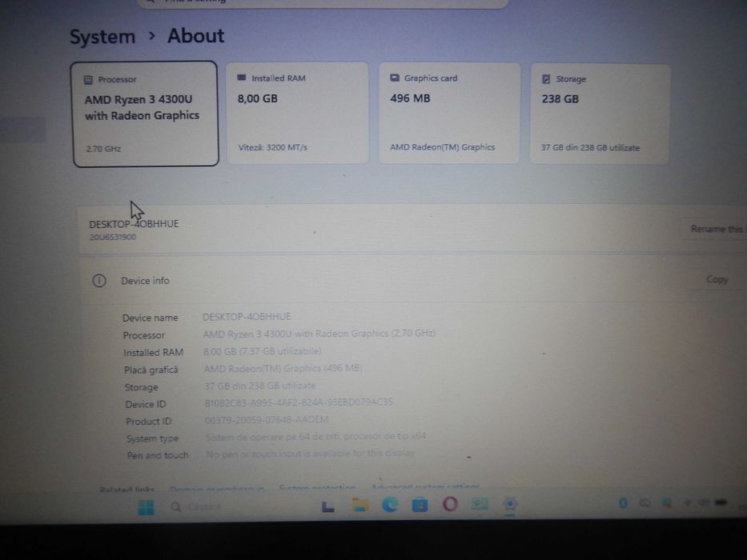This screenshot has height=560, width=747.
Task: Click the info icon beside Device info
Action: [x=99, y=281]
